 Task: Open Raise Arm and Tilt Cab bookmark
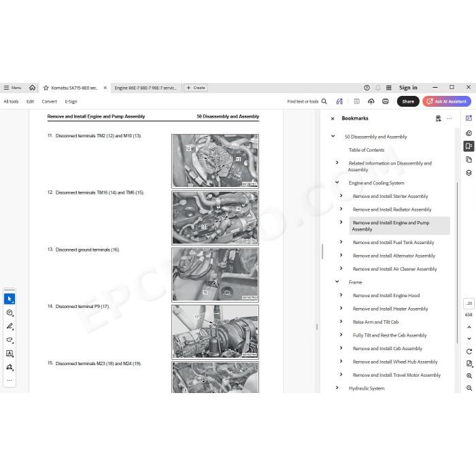pos(375,322)
